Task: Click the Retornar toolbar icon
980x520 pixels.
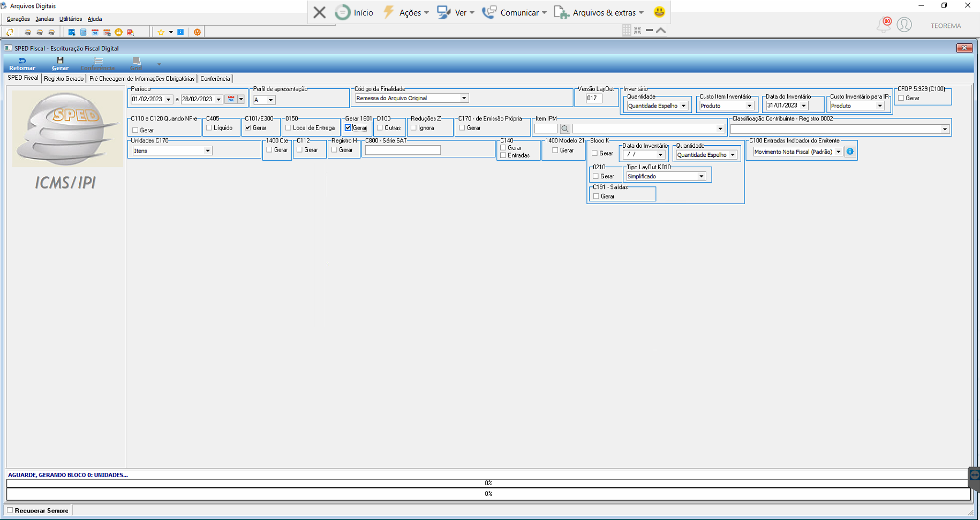Action: tap(22, 64)
